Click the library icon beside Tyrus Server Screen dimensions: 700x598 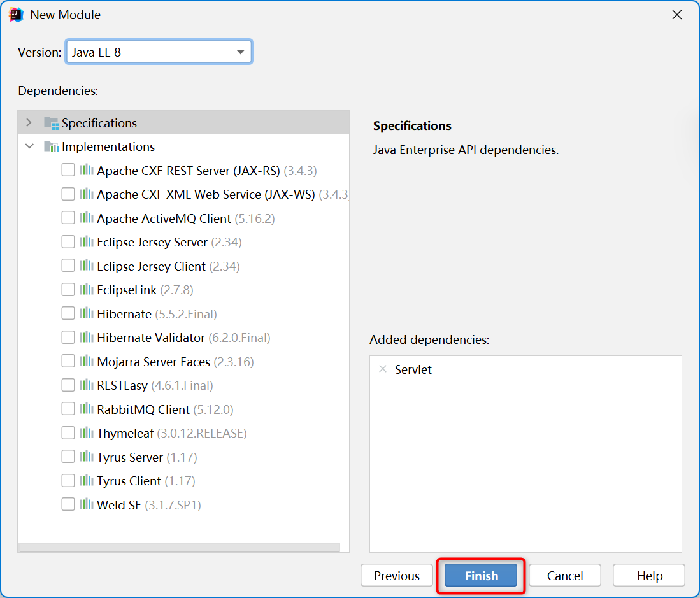[87, 457]
